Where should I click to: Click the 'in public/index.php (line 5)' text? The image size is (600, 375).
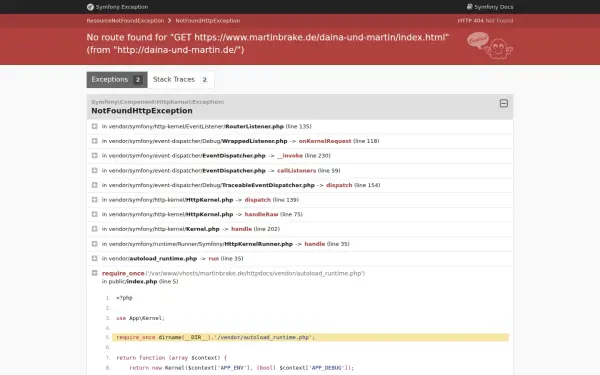pyautogui.click(x=140, y=281)
